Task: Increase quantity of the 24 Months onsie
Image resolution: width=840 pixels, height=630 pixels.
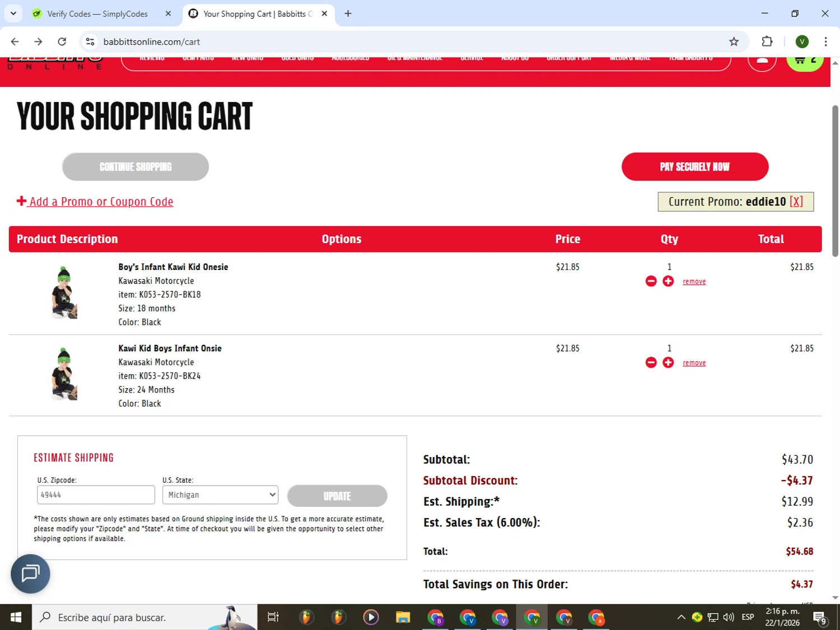Action: (668, 362)
